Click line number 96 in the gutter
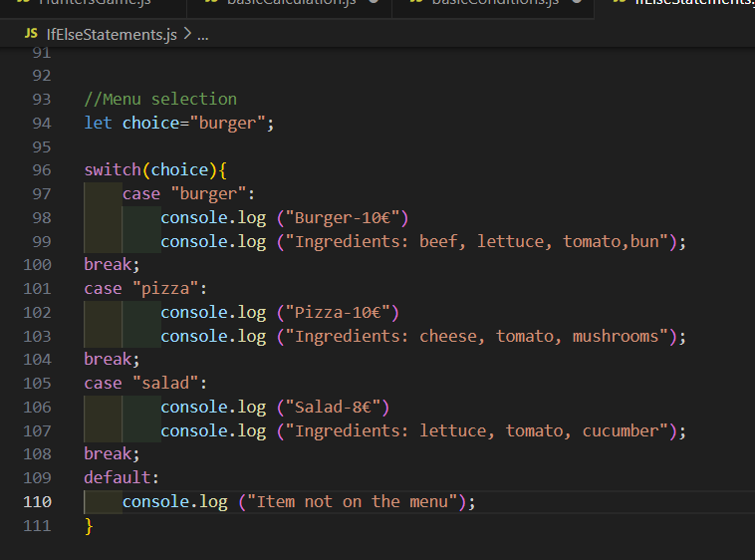This screenshot has height=560, width=755. coord(41,169)
